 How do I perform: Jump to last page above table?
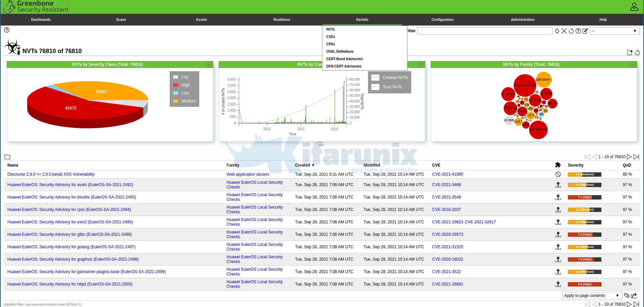coord(636,157)
